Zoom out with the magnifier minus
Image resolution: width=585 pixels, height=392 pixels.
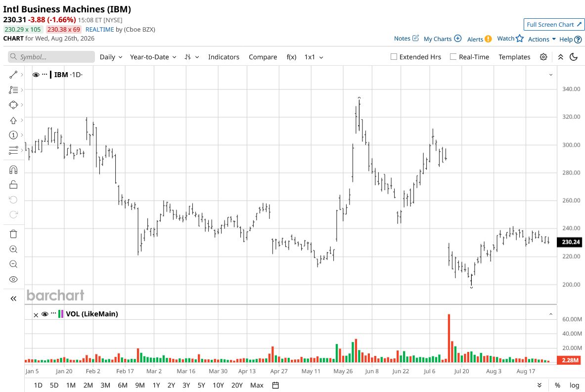13,264
